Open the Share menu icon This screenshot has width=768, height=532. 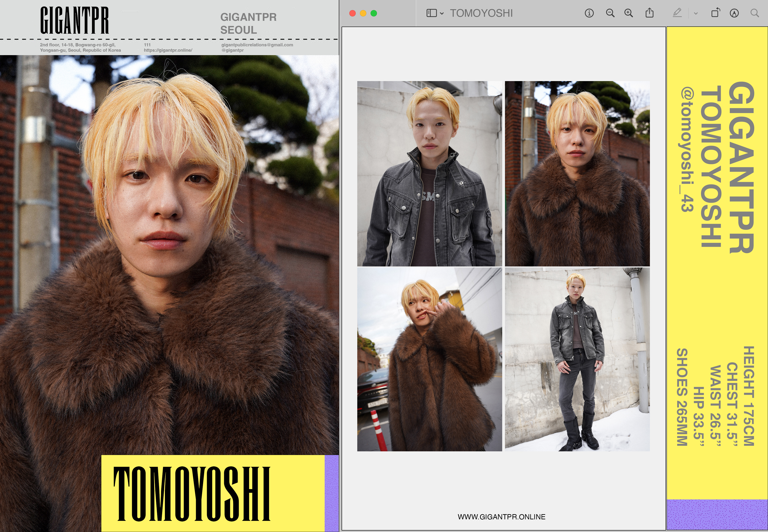tap(649, 13)
